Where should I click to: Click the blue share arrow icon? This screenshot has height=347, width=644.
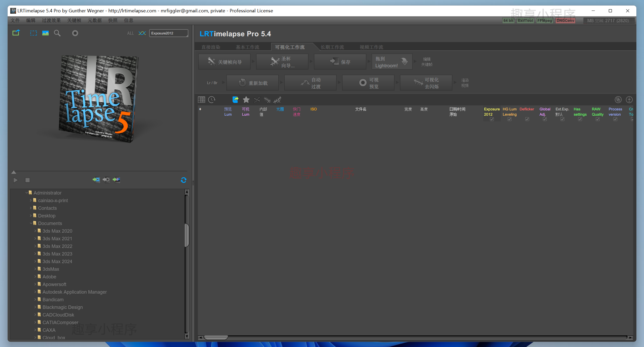(x=235, y=100)
